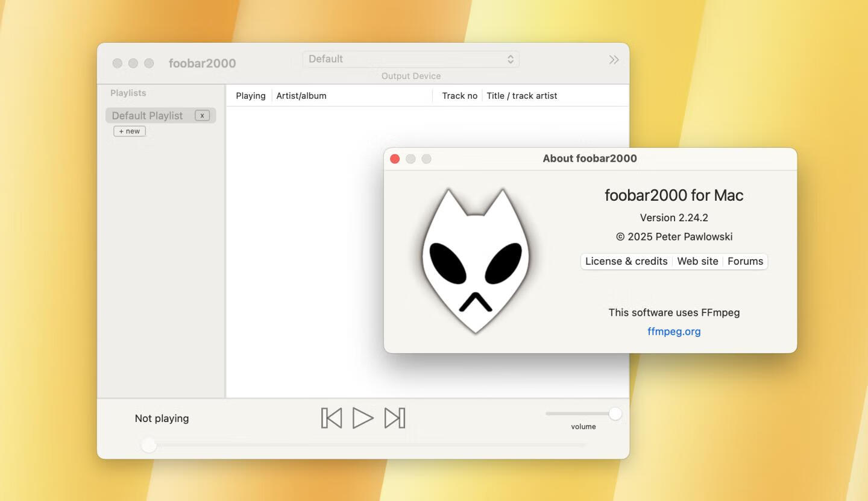Click the About foobar2000 title bar text
The height and width of the screenshot is (501, 868).
coord(590,159)
